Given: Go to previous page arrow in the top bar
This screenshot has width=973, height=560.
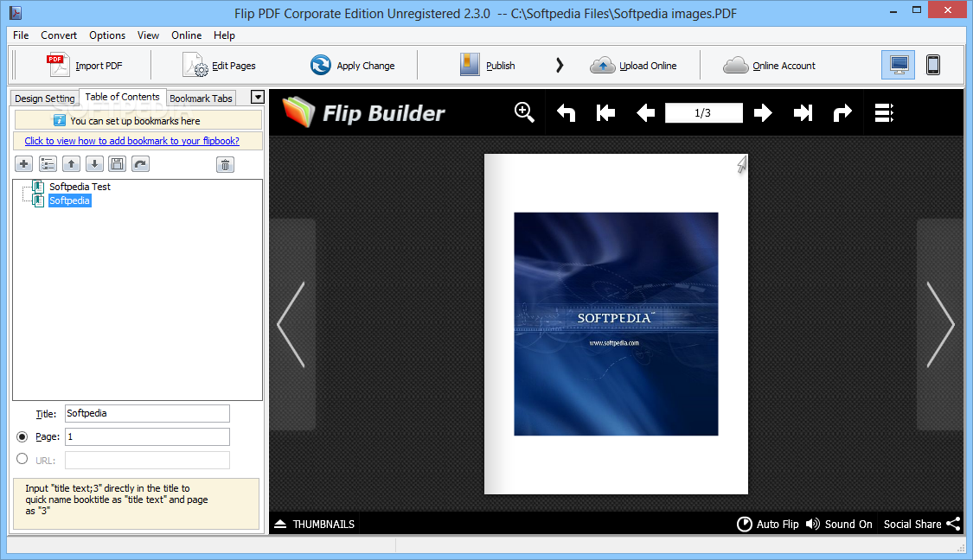Looking at the screenshot, I should pos(645,113).
